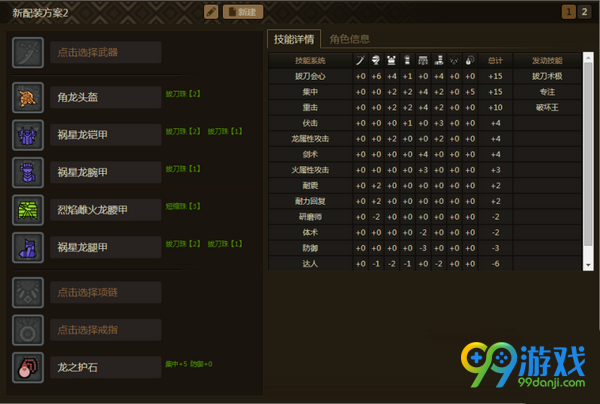This screenshot has height=404, width=600.
Task: Click the 重击 skill row name
Action: [x=310, y=108]
